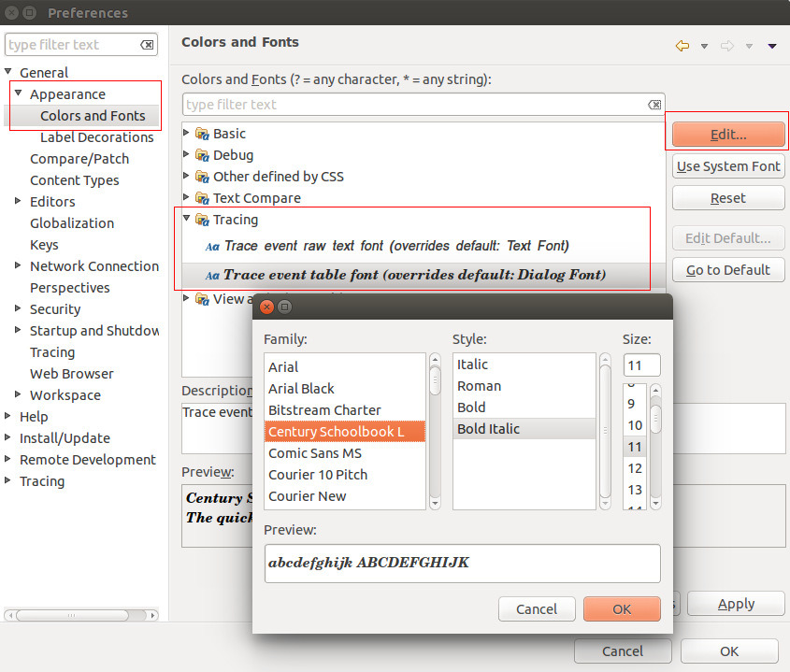Click the folder-font icon next to Basic category
This screenshot has height=672, width=790.
click(x=201, y=133)
